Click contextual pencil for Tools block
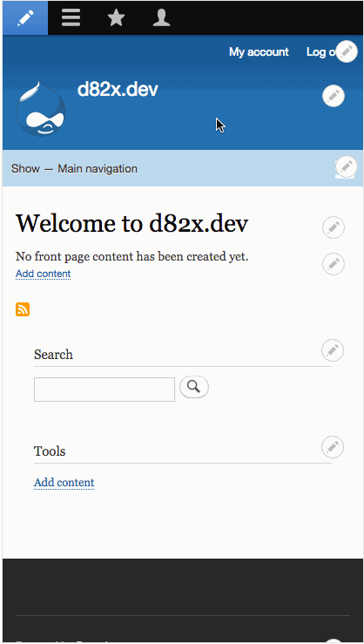Image resolution: width=364 pixels, height=644 pixels. pos(333,447)
